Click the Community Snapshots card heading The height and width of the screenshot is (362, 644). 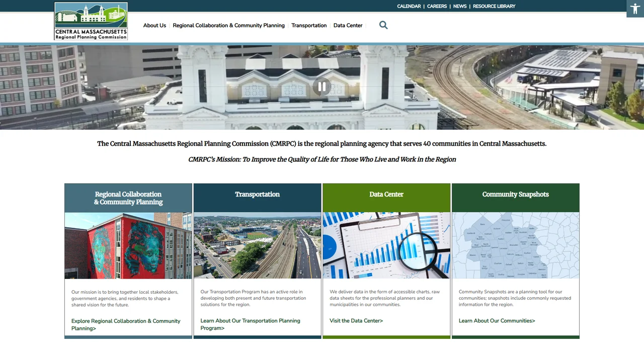point(516,194)
